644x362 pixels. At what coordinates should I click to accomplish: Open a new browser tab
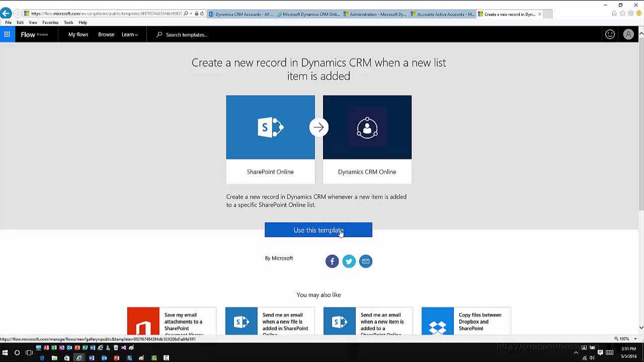pyautogui.click(x=548, y=14)
